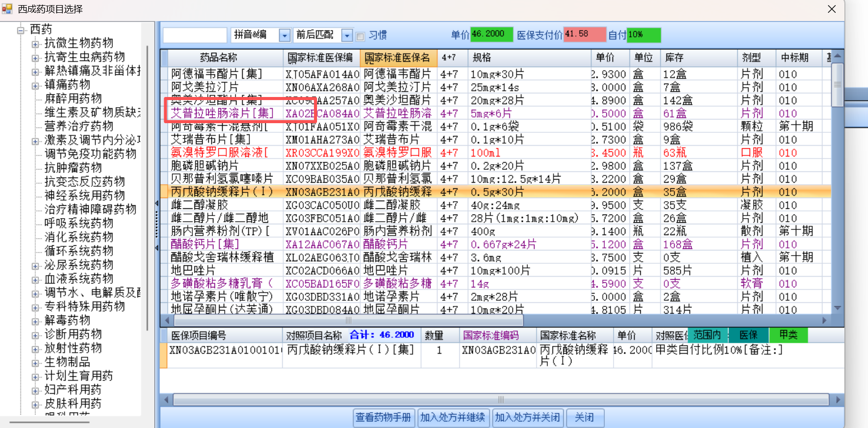Expand the 专科特殊用药物 tree node
Viewport: 868px width, 428px height.
tap(35, 307)
